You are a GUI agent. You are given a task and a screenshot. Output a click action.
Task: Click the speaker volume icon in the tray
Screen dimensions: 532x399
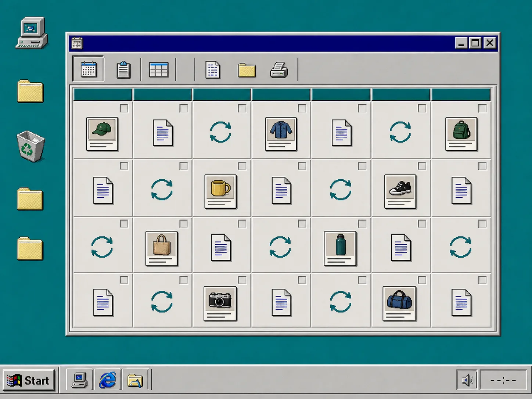(x=467, y=380)
